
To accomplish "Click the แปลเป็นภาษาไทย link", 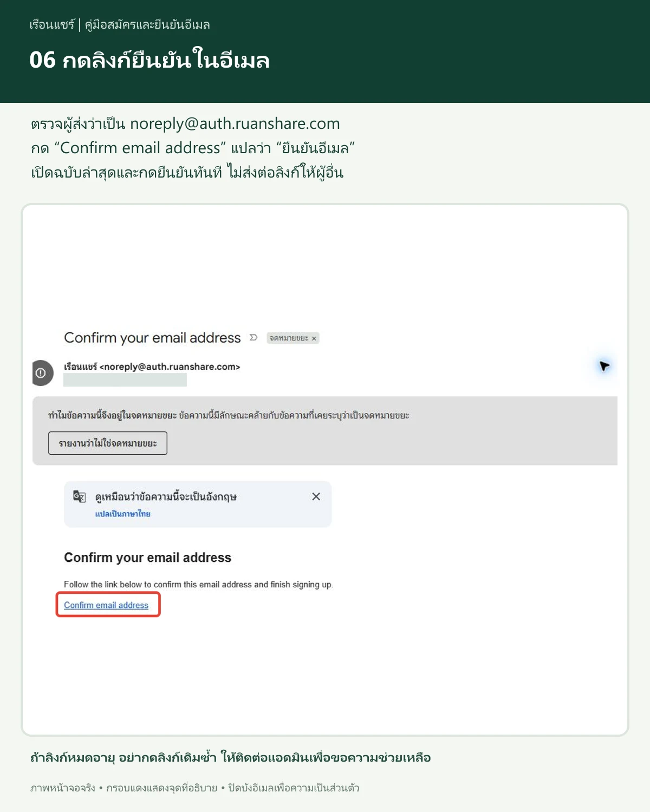I will (123, 514).
